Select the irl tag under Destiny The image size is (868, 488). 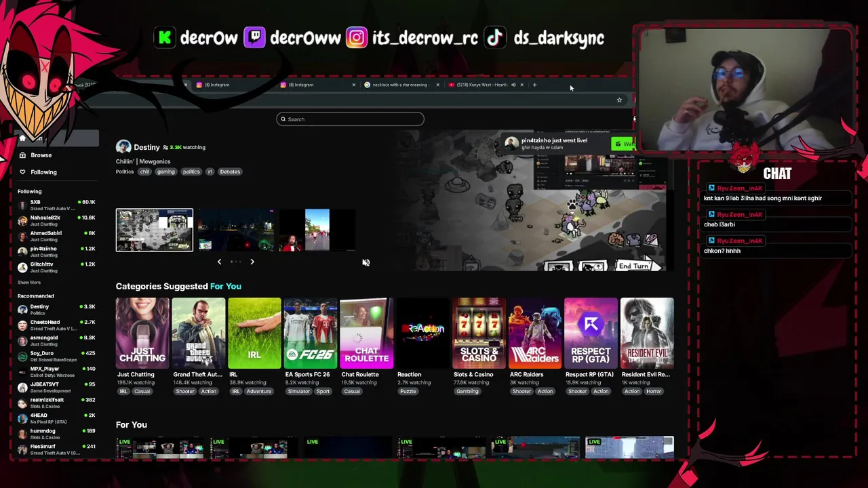(210, 171)
